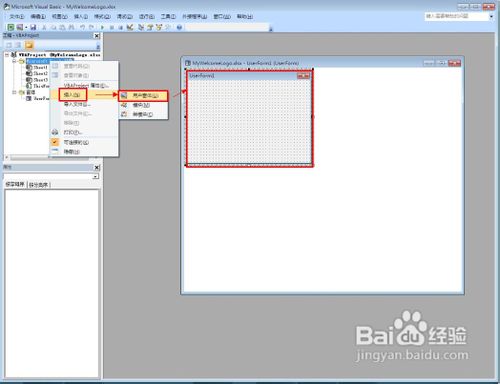Select Sheet3 in project tree

point(37,80)
